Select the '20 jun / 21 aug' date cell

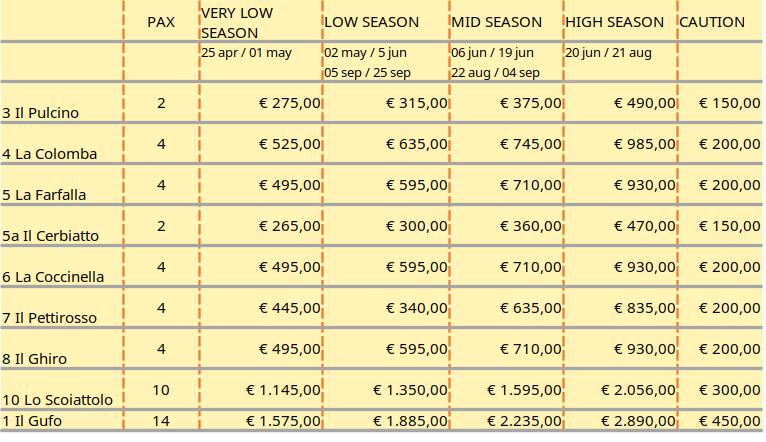(608, 53)
